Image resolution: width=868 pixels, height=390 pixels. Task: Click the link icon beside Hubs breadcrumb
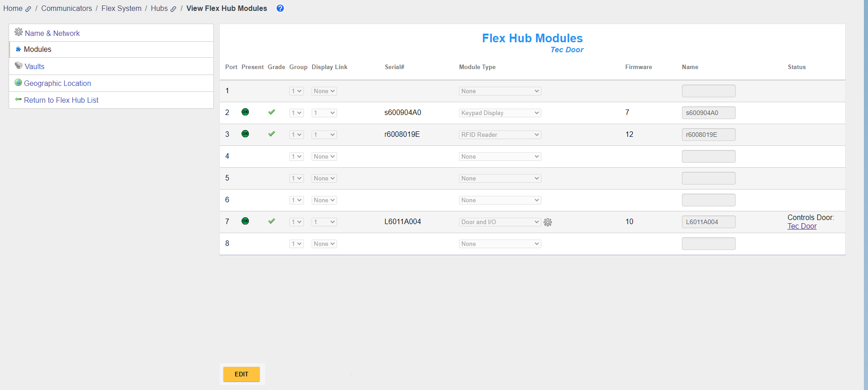pos(173,9)
